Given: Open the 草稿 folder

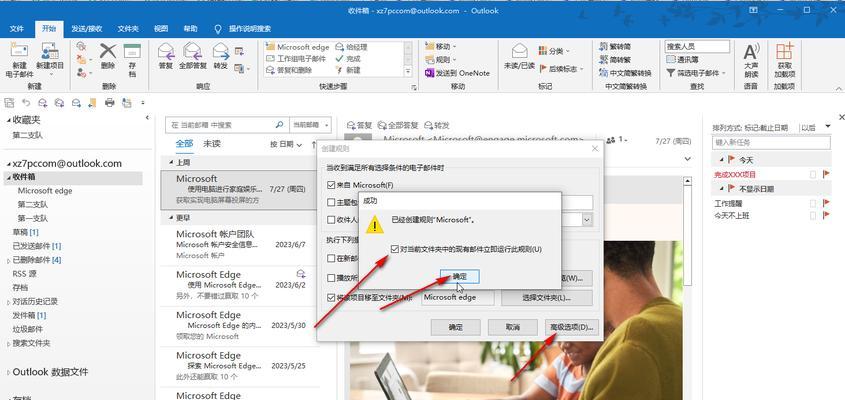Looking at the screenshot, I should pos(25,232).
